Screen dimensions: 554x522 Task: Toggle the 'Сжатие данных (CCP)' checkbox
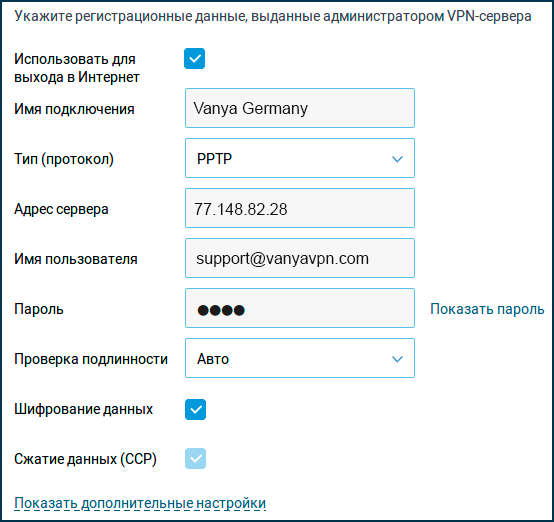[195, 459]
